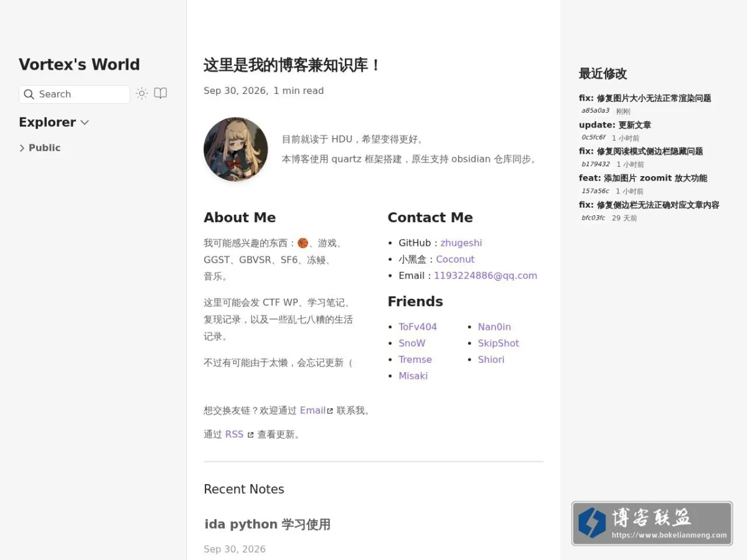The width and height of the screenshot is (747, 560).
Task: Toggle dark mode with the sun icon
Action: tap(142, 94)
